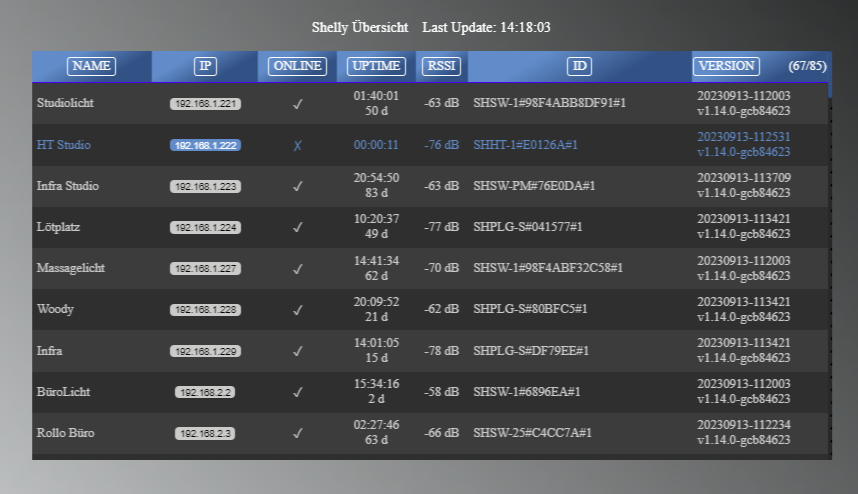
Task: Sort table by NAME column
Action: click(x=91, y=66)
